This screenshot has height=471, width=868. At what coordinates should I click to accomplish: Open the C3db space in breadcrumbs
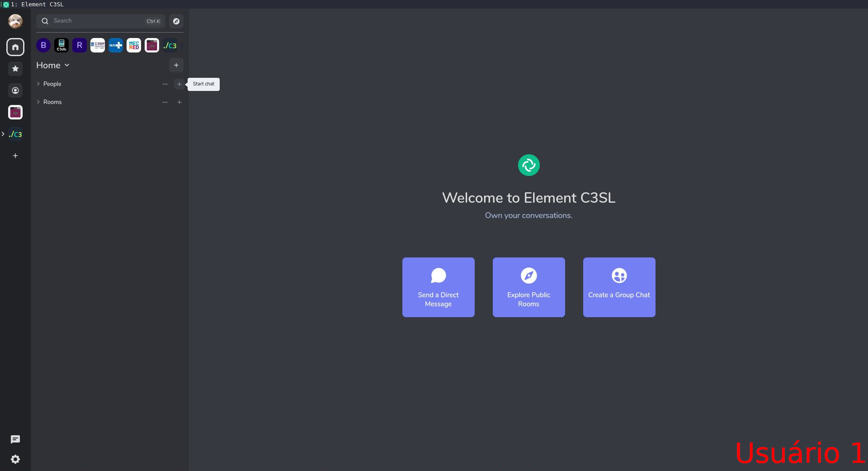coord(61,45)
